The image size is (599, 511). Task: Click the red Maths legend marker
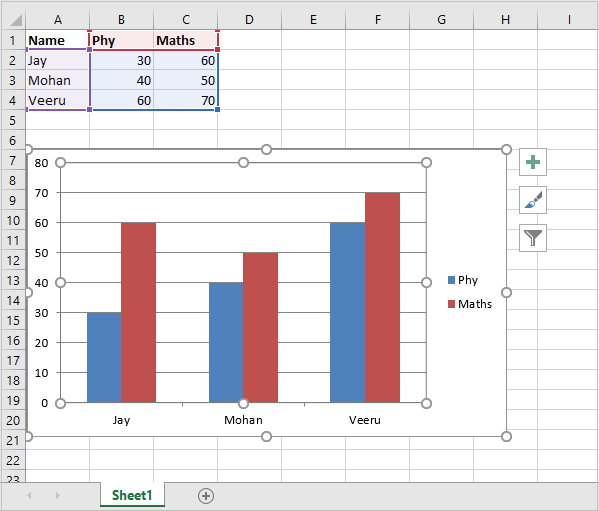pos(451,304)
